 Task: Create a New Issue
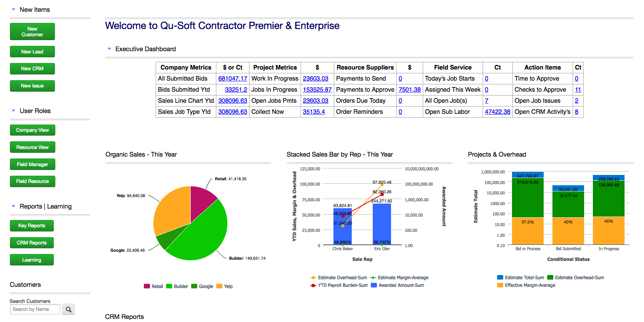pyautogui.click(x=32, y=86)
